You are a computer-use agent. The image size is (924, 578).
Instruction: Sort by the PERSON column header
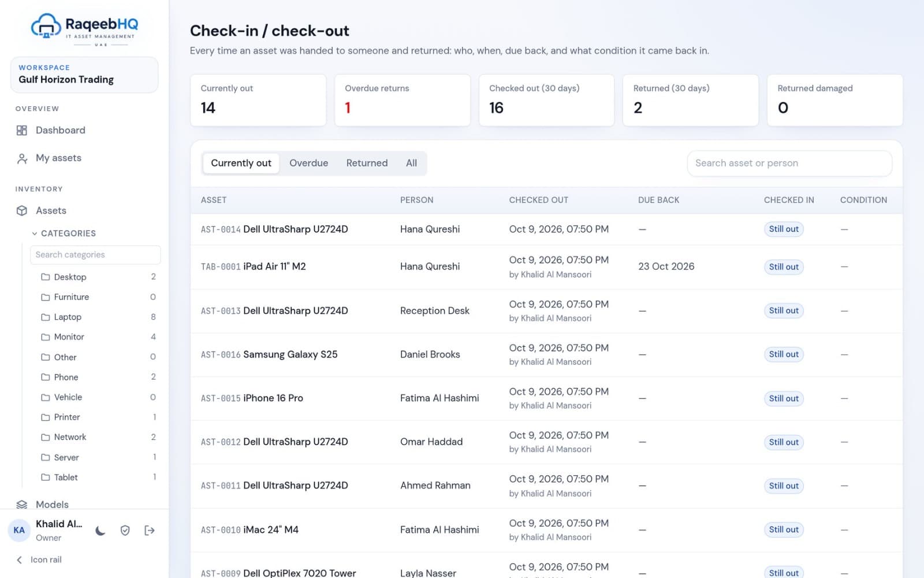416,200
